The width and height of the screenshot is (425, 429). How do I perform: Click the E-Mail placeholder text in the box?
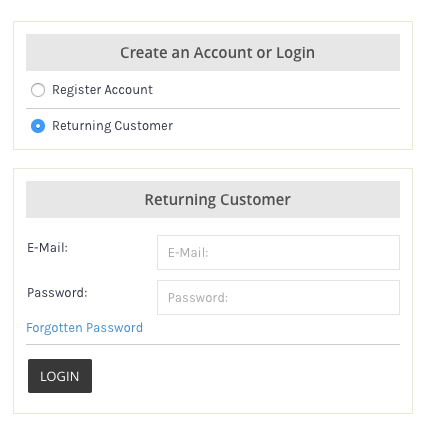pos(188,253)
